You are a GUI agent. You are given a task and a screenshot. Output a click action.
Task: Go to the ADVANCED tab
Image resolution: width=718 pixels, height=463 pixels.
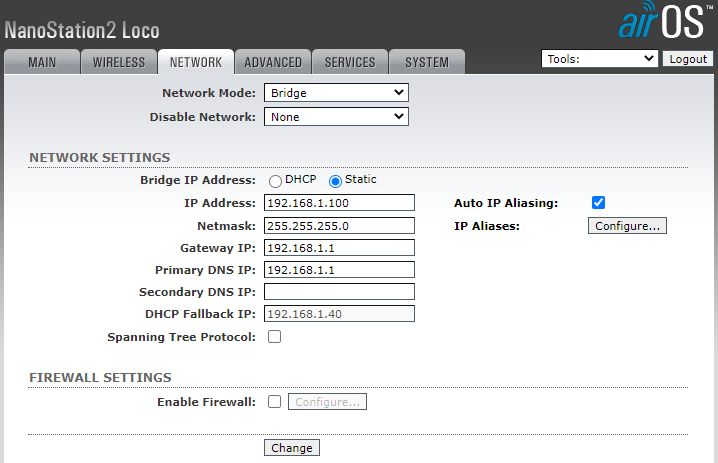[x=273, y=62]
